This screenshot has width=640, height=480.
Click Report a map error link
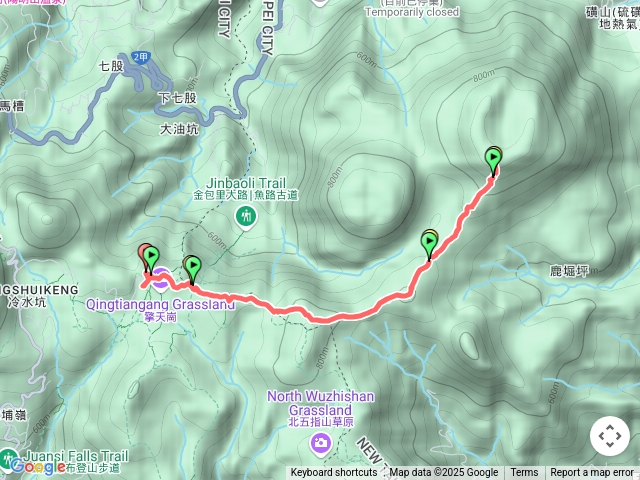click(591, 473)
